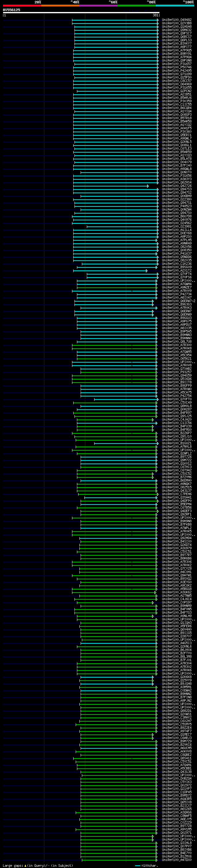Viewport: 197px width, 868px height.
Task: Open the UniRef100_Q6PLS3 hit
Action: [x=177, y=40]
